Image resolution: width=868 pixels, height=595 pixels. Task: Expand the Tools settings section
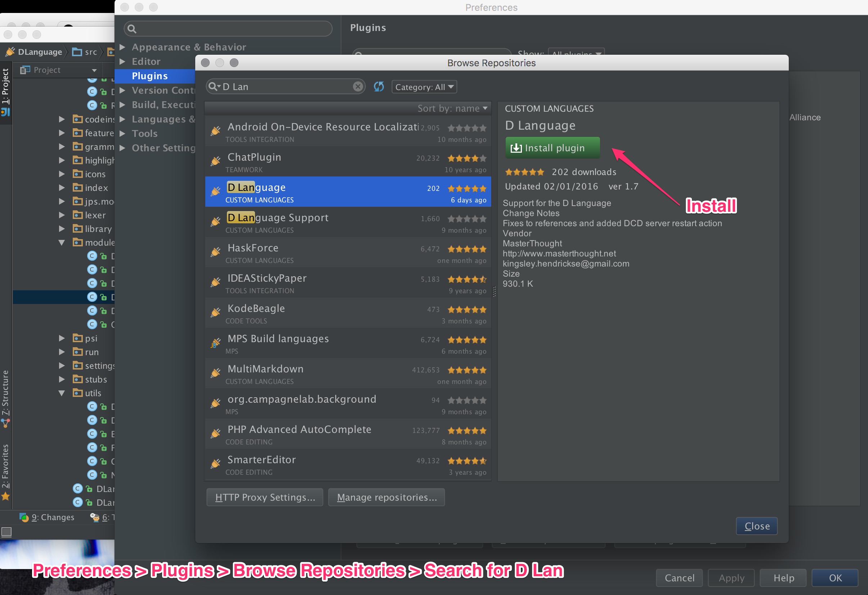tap(122, 133)
